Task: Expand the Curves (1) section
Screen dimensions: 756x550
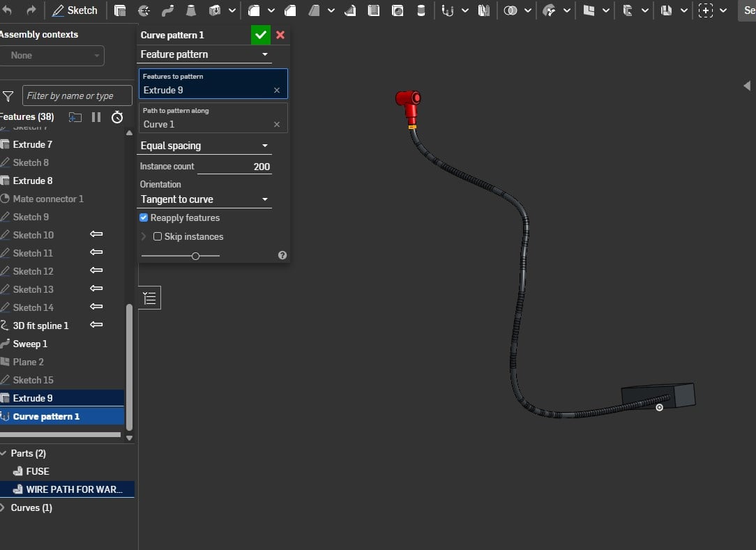Action: click(x=3, y=507)
